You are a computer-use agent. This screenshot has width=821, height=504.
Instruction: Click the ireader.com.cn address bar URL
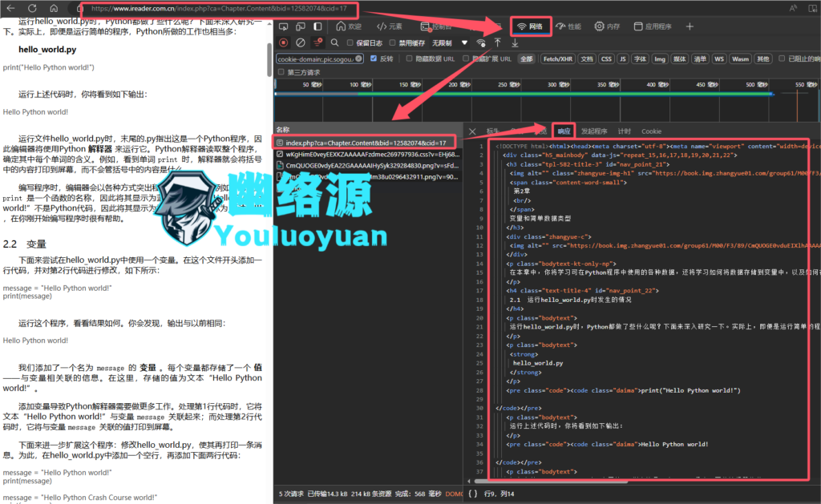coord(219,8)
